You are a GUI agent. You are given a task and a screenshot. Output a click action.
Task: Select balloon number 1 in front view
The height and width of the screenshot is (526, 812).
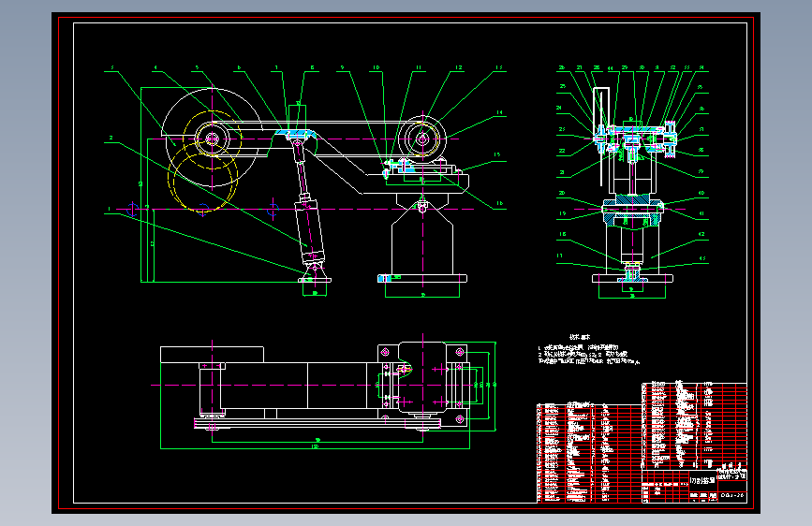pos(110,209)
